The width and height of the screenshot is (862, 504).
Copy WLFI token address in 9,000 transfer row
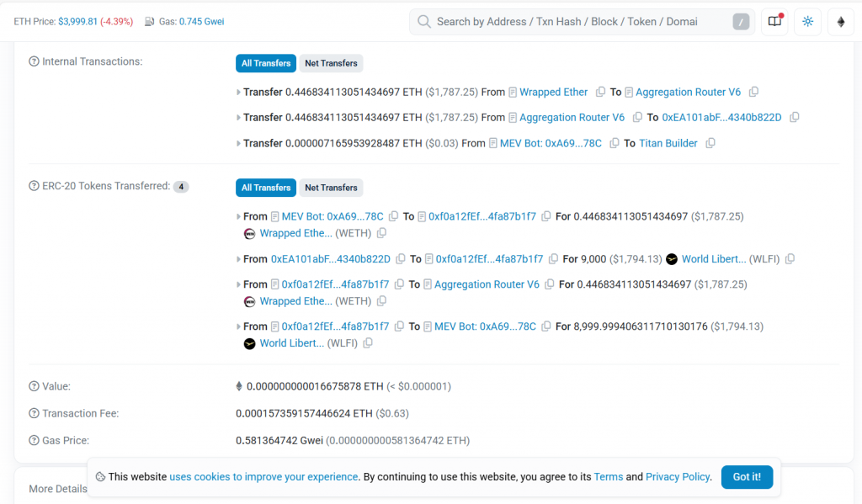click(x=790, y=258)
